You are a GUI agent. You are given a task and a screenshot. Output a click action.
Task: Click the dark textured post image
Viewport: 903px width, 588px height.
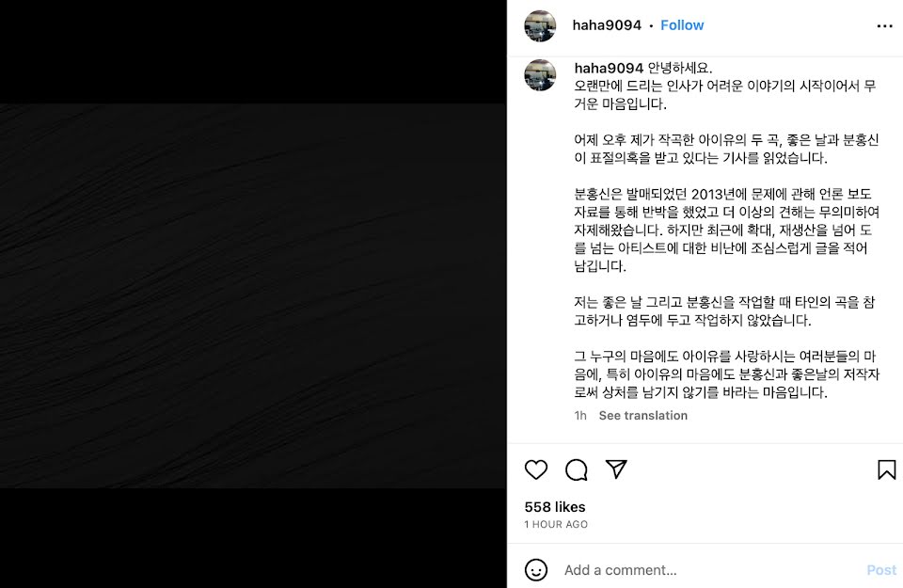253,296
